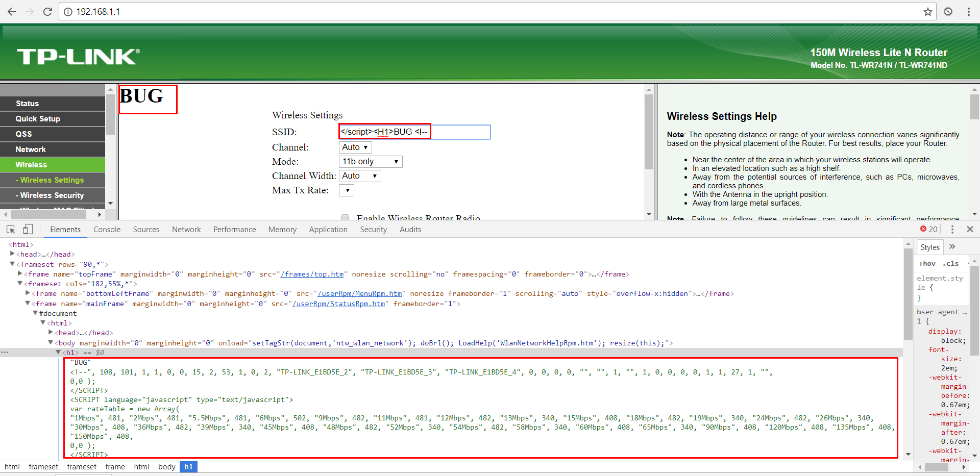
Task: Click sidebar menu scroll down arrow
Action: click(110, 203)
